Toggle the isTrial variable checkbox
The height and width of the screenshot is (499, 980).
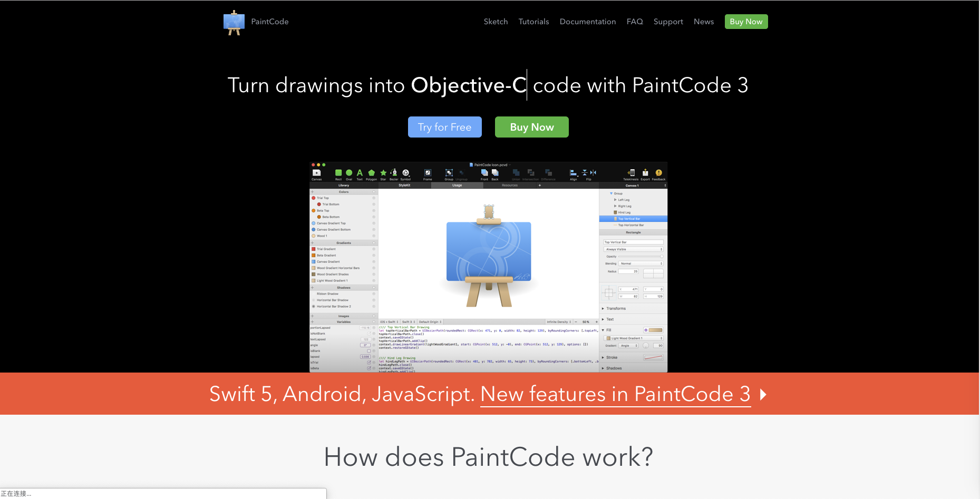pyautogui.click(x=368, y=363)
